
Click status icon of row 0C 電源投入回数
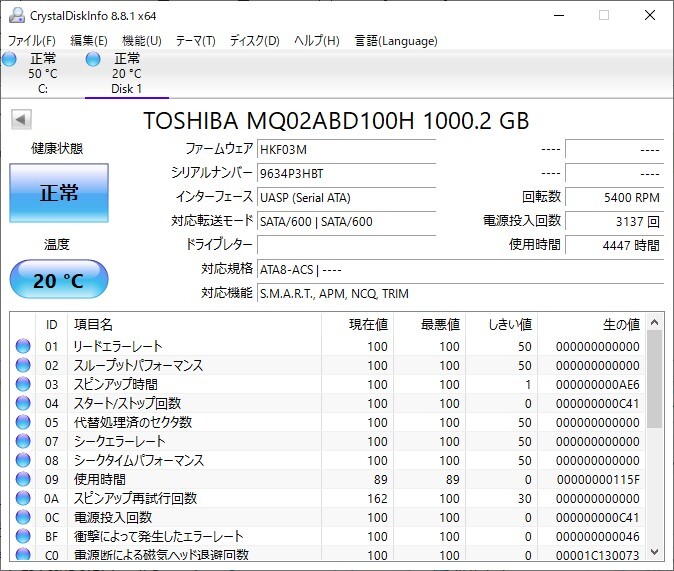tap(23, 517)
